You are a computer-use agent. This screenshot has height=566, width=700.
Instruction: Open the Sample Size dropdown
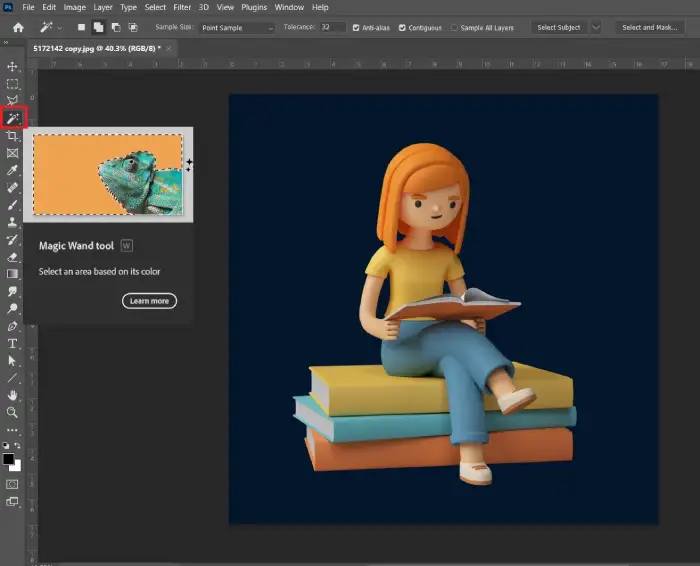click(237, 28)
